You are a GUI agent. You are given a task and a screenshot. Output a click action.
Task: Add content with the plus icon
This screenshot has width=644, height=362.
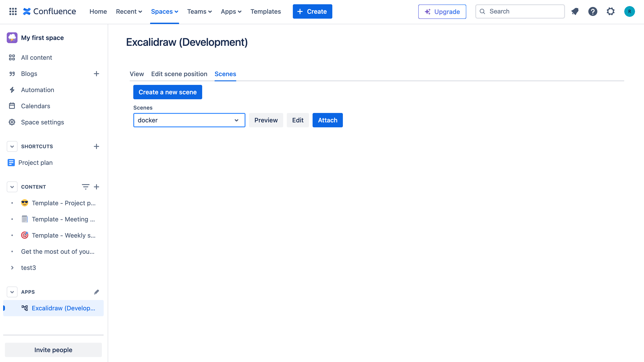click(96, 187)
